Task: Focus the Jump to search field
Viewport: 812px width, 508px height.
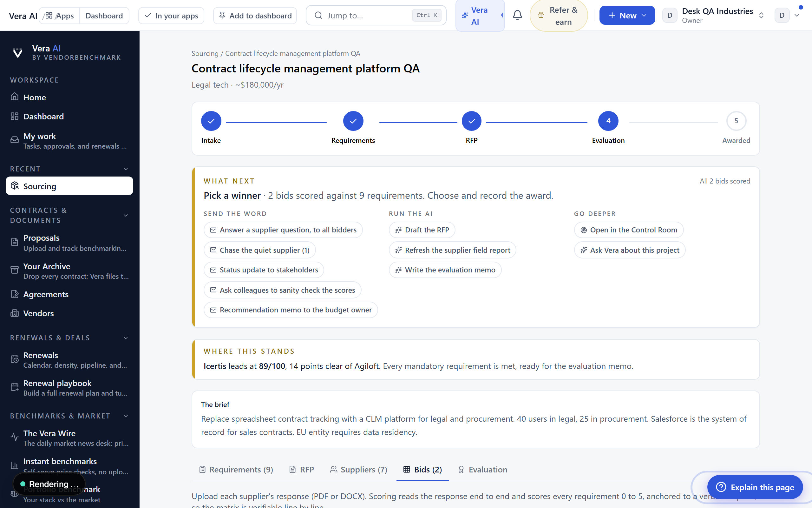Action: [376, 15]
